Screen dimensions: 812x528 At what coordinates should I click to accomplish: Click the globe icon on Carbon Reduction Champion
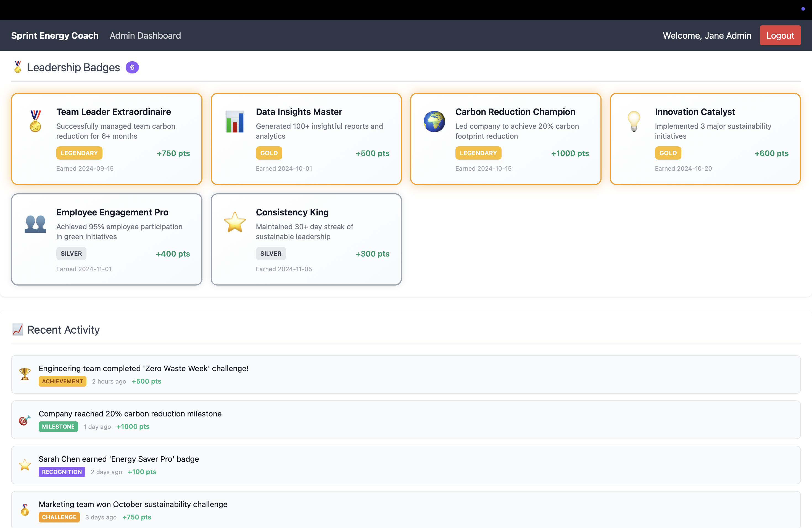point(434,121)
